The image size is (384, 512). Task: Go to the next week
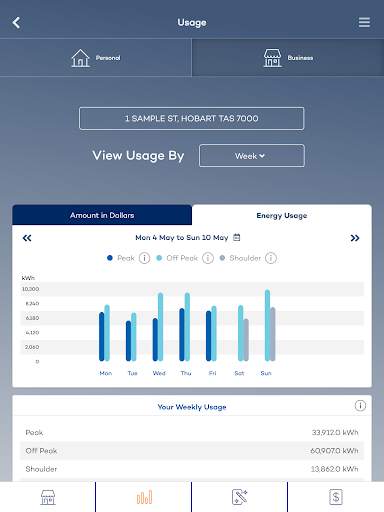pos(355,238)
